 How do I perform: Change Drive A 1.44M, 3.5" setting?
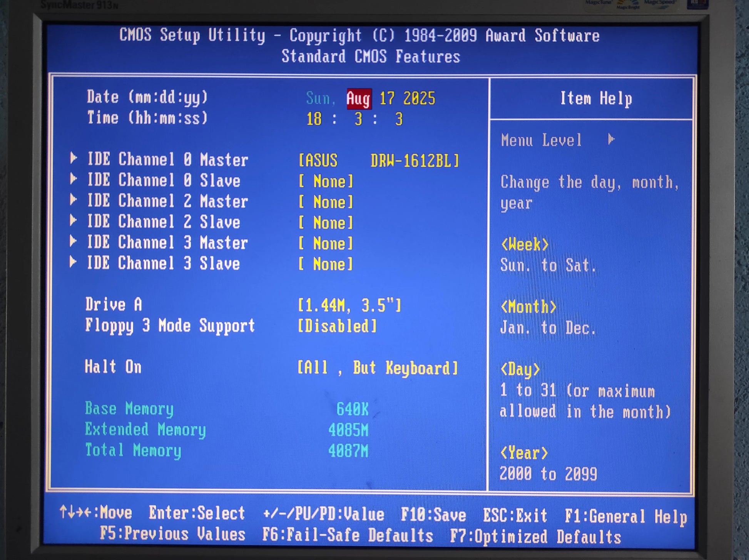[349, 305]
